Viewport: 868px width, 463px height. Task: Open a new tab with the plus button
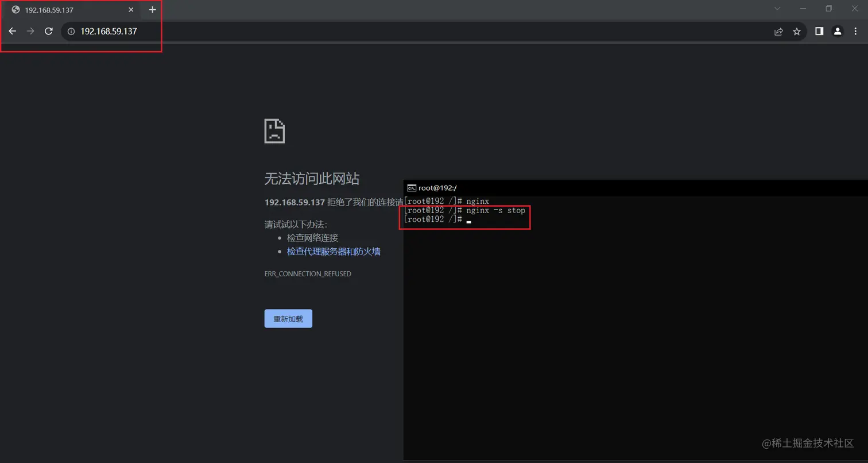point(152,9)
